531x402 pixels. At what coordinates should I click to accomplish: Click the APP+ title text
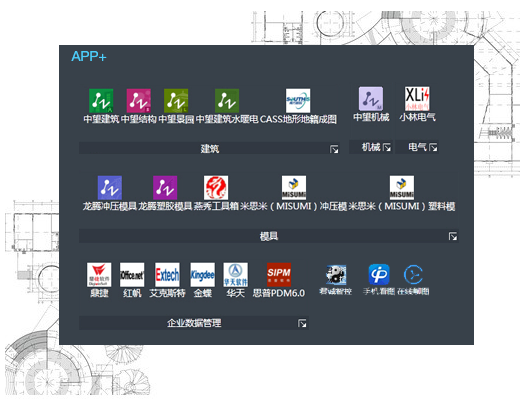click(89, 56)
